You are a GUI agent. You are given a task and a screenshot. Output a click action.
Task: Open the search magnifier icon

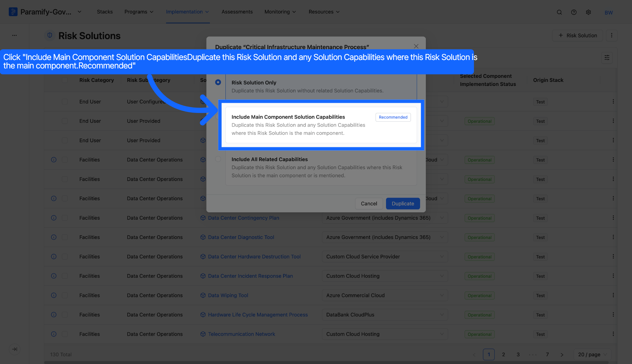pos(559,12)
